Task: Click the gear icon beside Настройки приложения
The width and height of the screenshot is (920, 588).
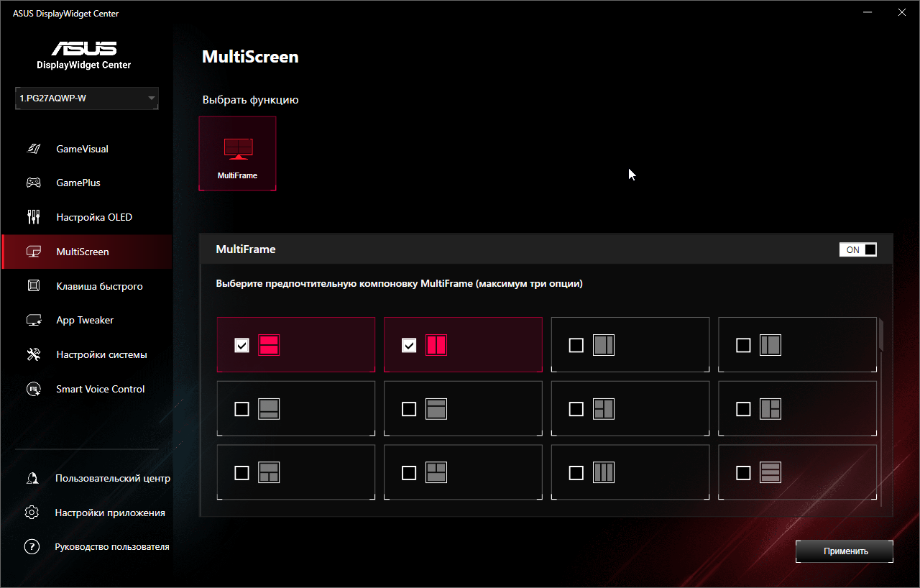Action: 32,513
